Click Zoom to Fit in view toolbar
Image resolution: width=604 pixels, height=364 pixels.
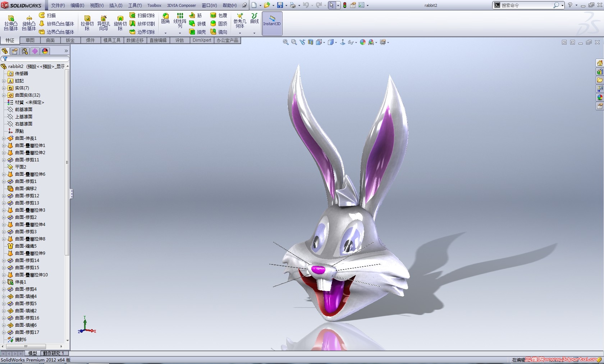(286, 42)
